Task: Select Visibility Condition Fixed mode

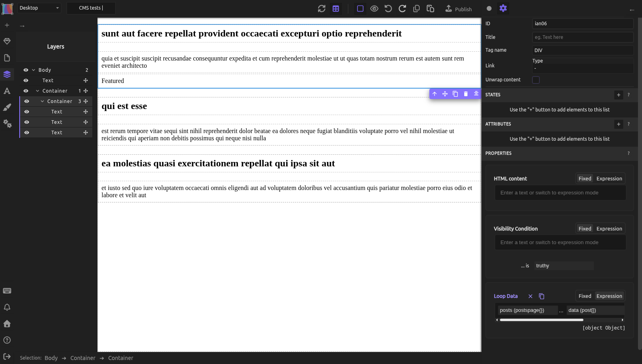Action: pos(585,229)
